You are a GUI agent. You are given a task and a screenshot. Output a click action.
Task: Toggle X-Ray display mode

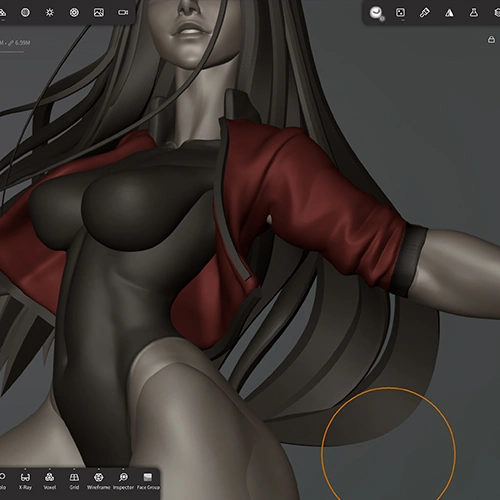[25, 481]
